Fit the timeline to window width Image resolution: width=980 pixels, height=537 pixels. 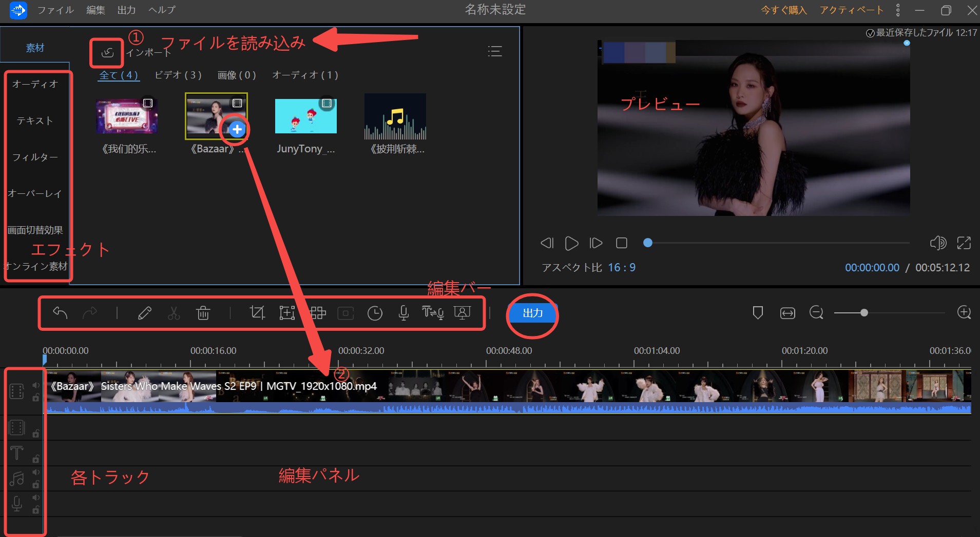787,313
